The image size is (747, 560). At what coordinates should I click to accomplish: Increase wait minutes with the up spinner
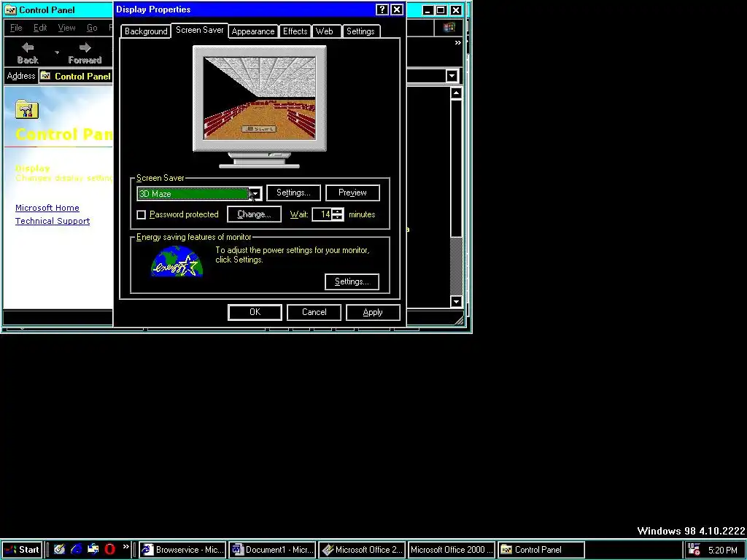coord(338,211)
